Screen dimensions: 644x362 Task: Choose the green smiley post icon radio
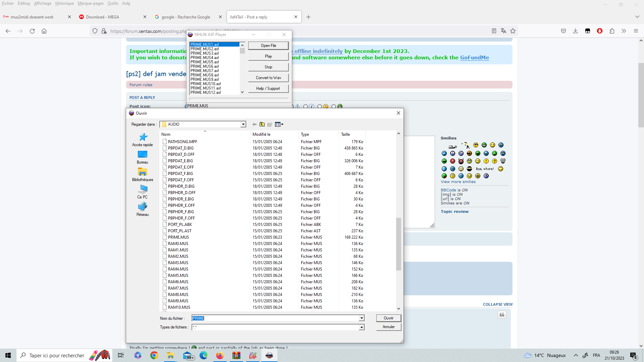[x=334, y=106]
